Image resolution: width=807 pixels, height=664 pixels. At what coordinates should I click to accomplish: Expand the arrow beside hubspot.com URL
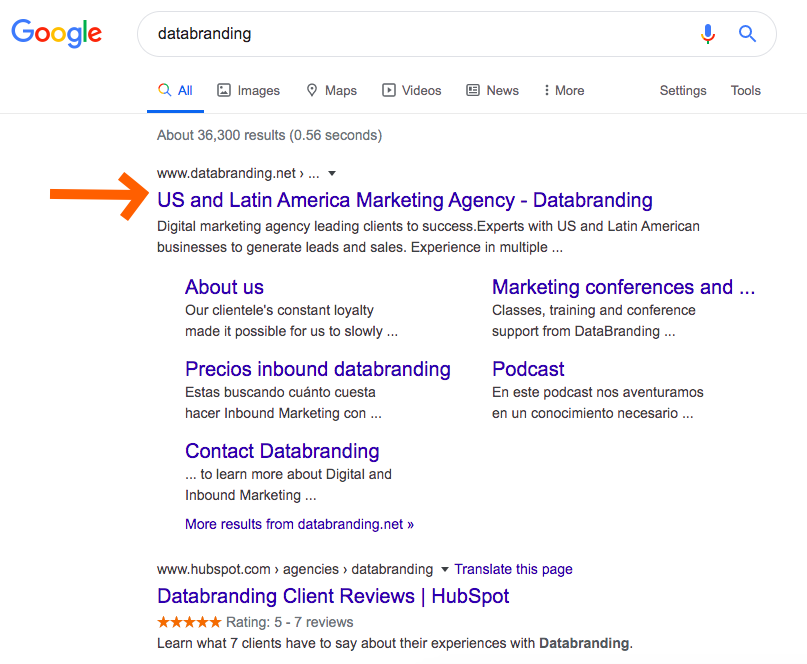point(443,570)
